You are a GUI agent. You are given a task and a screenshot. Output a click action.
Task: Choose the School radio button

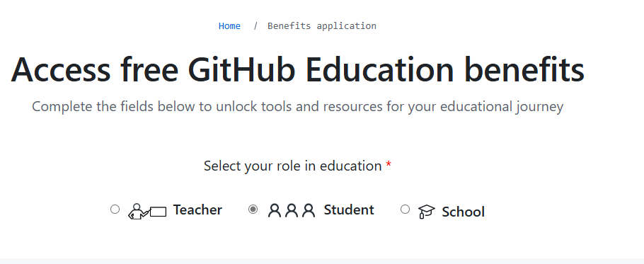tap(405, 210)
